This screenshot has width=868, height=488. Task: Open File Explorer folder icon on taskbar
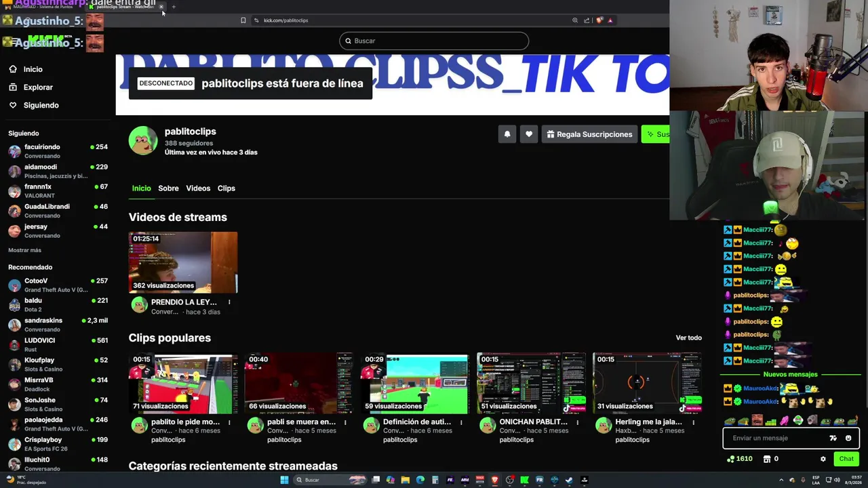coord(406,480)
